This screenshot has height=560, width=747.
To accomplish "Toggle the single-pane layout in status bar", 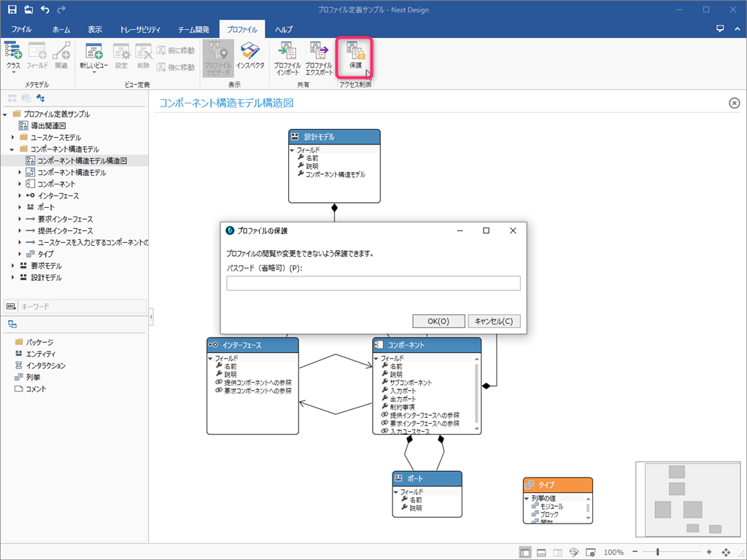I will 525,552.
